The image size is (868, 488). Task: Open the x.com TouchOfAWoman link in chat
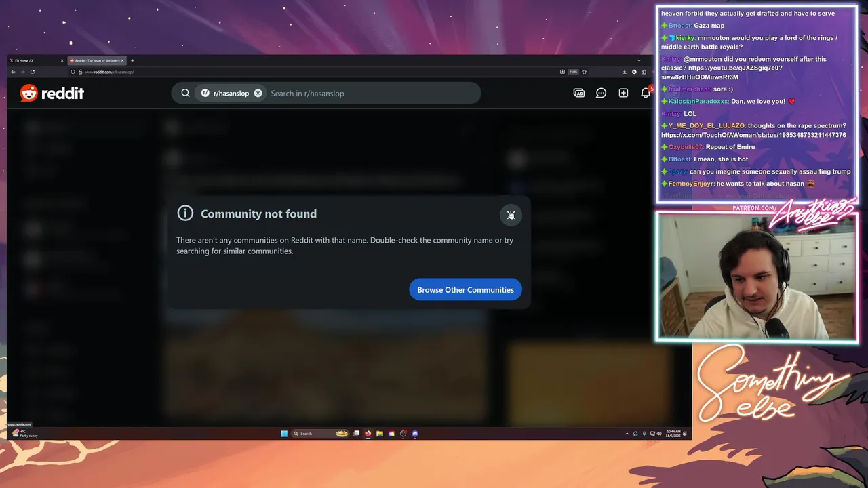click(x=753, y=135)
